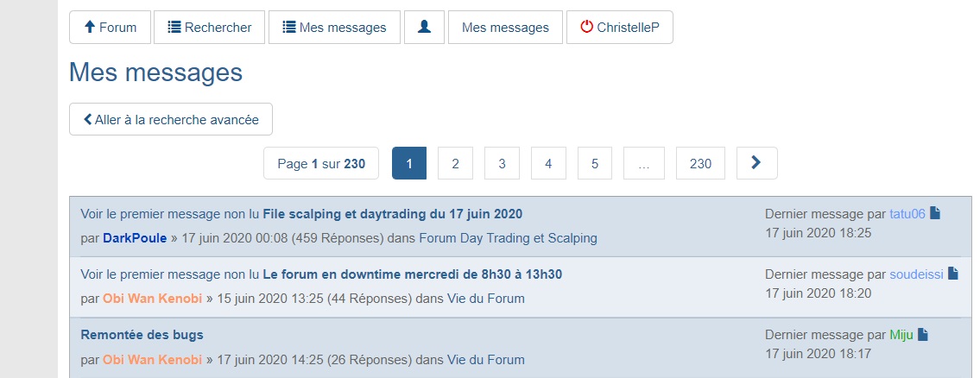Screen dimensions: 980x378
Task: Click the user profile icon button
Action: point(424,27)
